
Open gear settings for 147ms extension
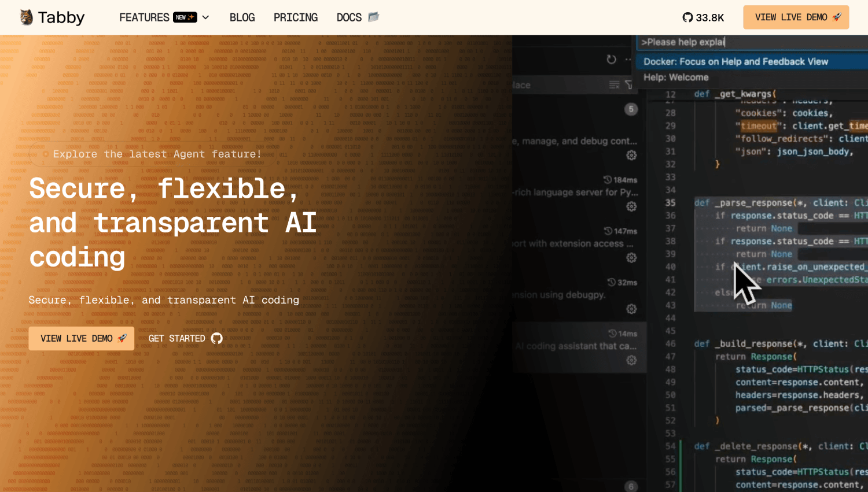point(631,257)
